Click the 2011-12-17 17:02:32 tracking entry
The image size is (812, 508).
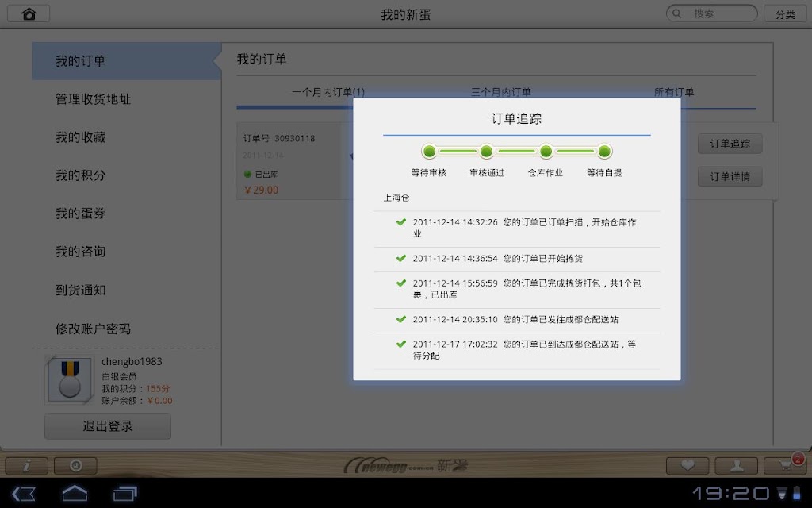[x=517, y=350]
